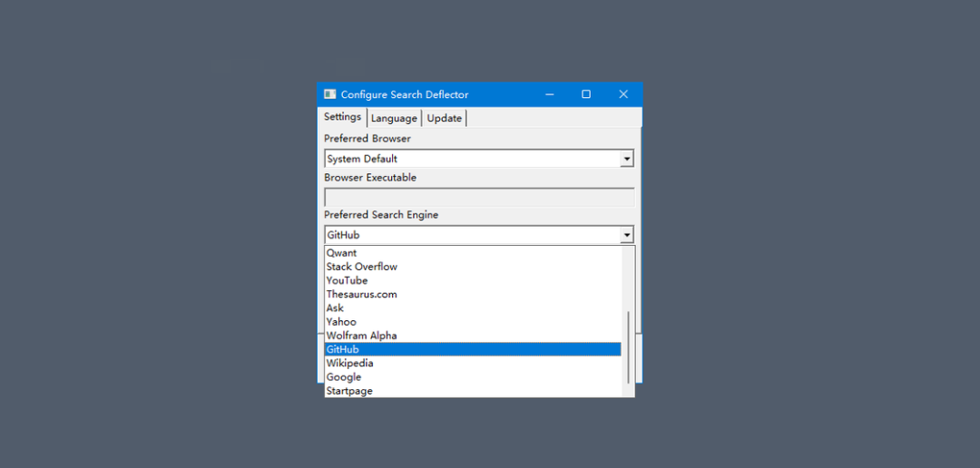This screenshot has height=468, width=980.
Task: Select the highlighted GitHub entry
Action: (473, 349)
